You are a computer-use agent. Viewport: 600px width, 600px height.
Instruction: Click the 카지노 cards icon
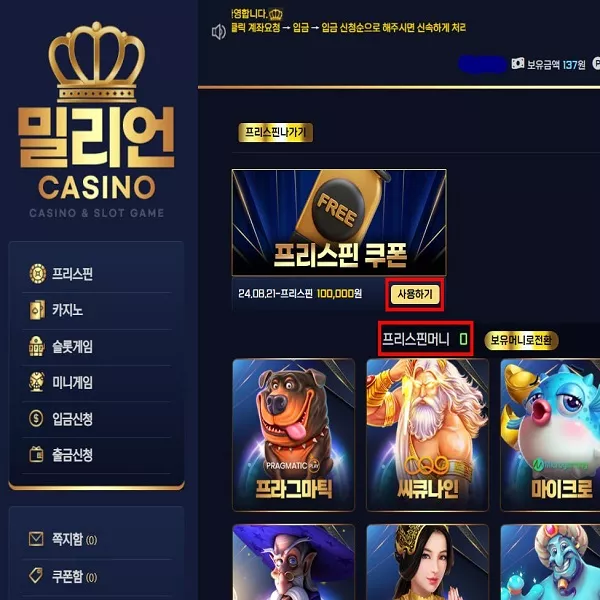click(37, 310)
